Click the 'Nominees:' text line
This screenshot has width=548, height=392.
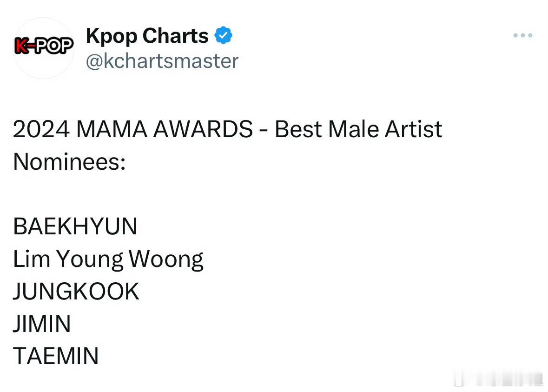tap(69, 162)
